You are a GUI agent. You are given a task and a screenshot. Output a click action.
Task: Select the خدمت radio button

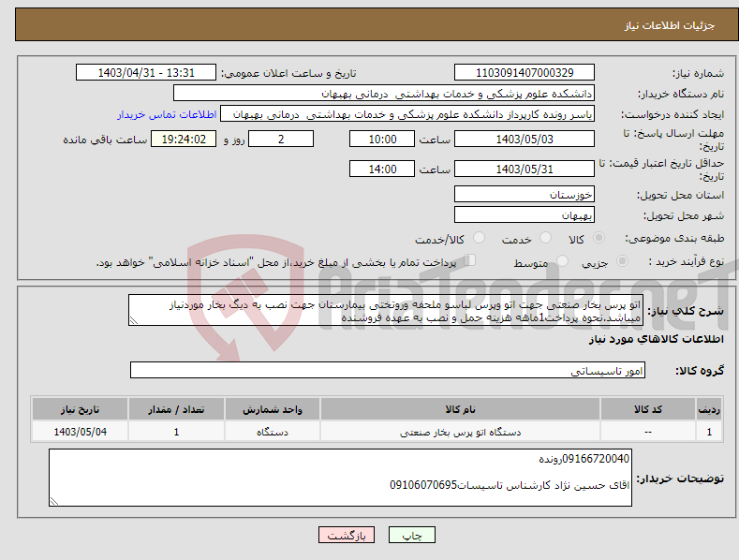(545, 238)
